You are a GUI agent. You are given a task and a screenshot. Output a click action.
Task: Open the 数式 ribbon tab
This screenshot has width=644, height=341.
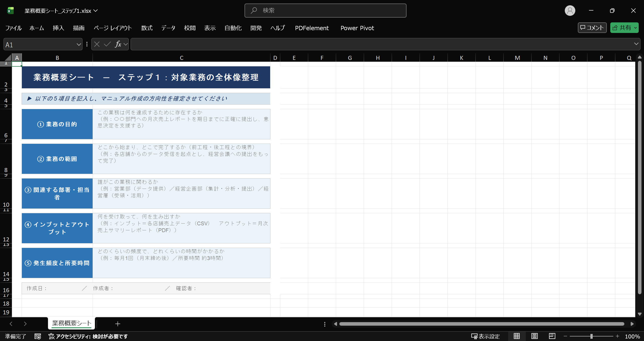coord(147,28)
